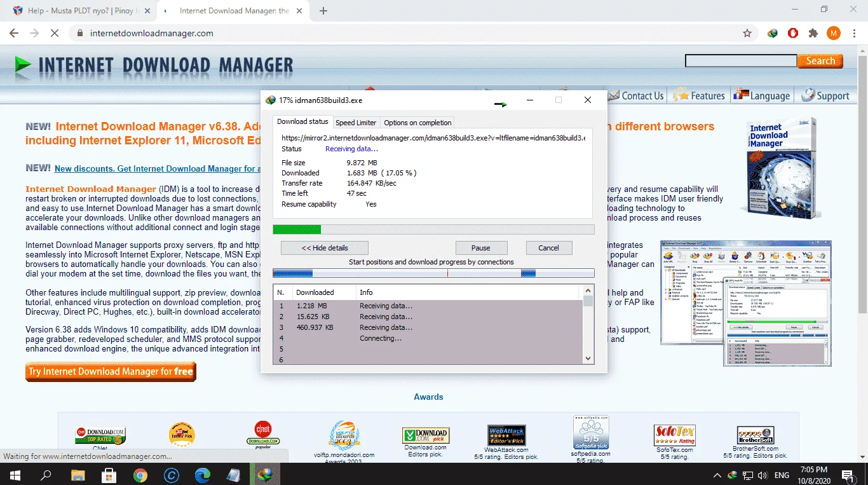The width and height of the screenshot is (868, 485).
Task: Click the IDM icon on the taskbar
Action: coord(265,474)
